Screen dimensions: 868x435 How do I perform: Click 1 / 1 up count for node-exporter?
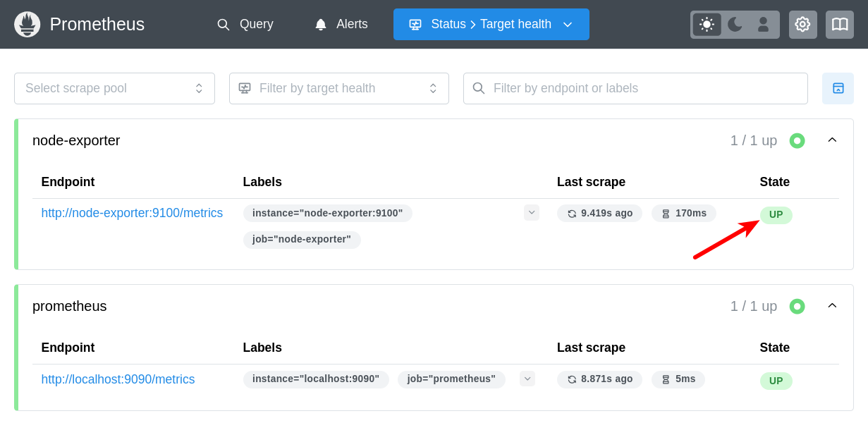[754, 140]
